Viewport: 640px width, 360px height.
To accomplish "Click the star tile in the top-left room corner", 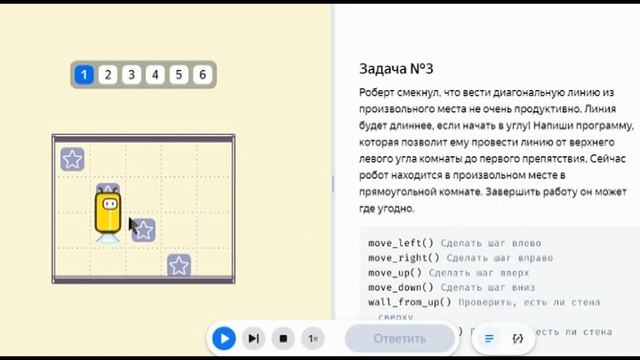I will click(73, 159).
